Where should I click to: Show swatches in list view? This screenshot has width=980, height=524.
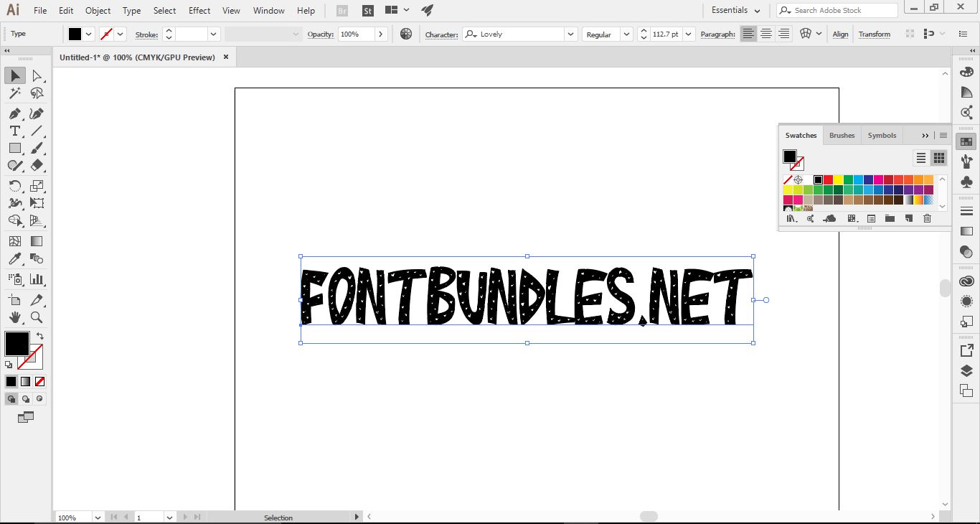pyautogui.click(x=921, y=158)
